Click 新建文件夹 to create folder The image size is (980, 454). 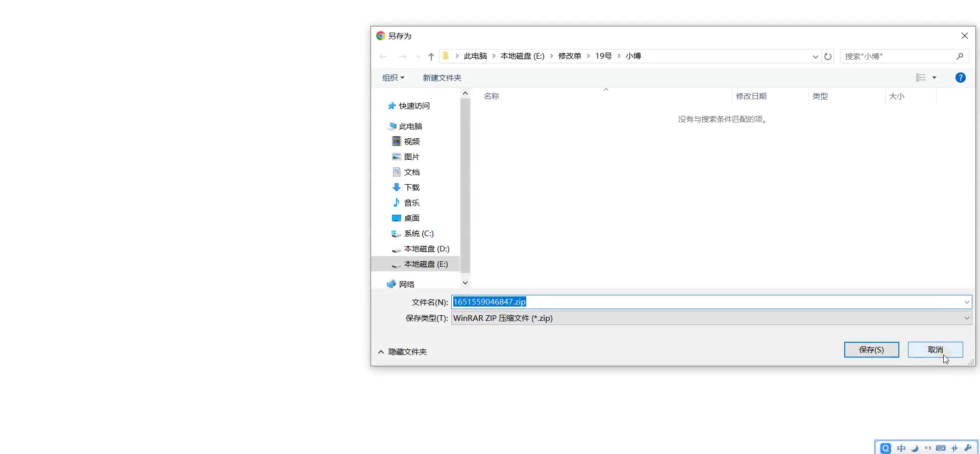pos(442,78)
